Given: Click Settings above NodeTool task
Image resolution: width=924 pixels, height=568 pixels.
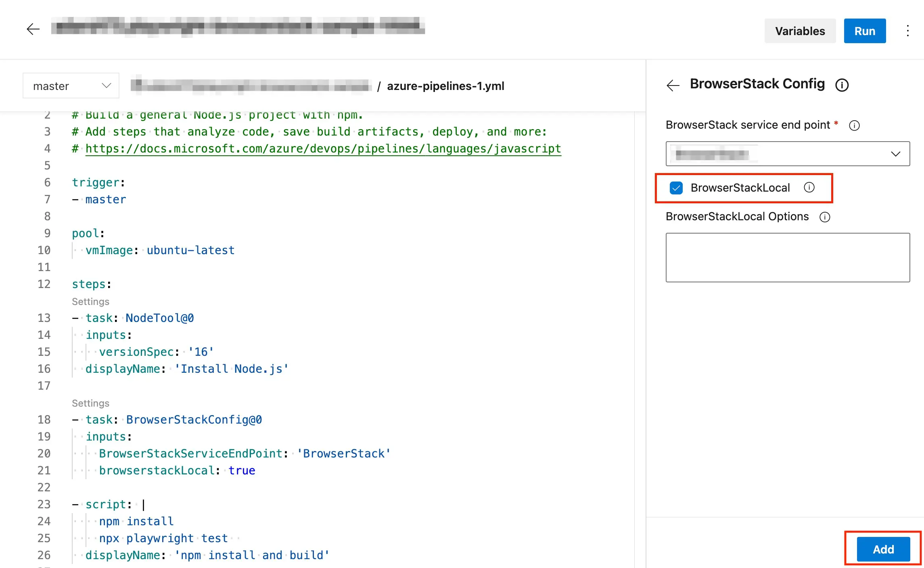Looking at the screenshot, I should 90,302.
